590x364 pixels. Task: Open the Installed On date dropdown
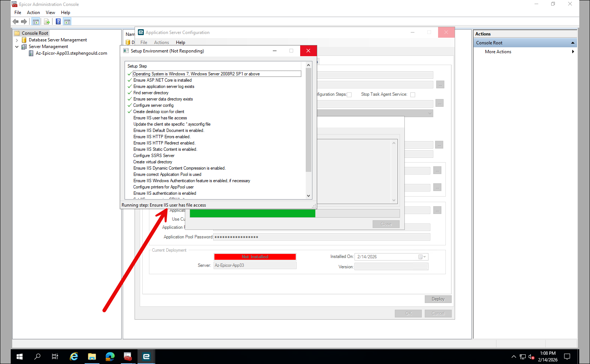click(x=425, y=257)
